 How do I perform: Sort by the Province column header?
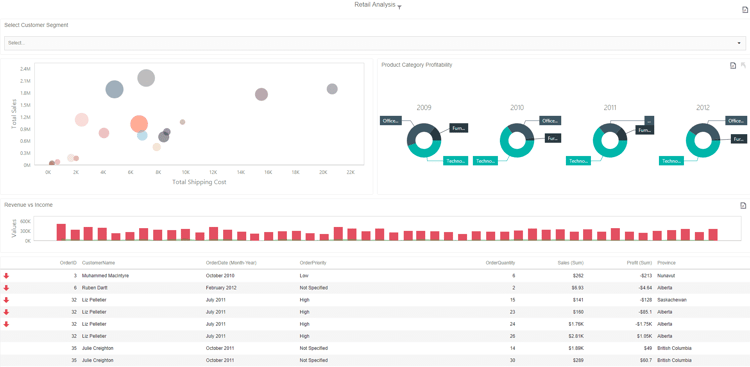pyautogui.click(x=666, y=263)
